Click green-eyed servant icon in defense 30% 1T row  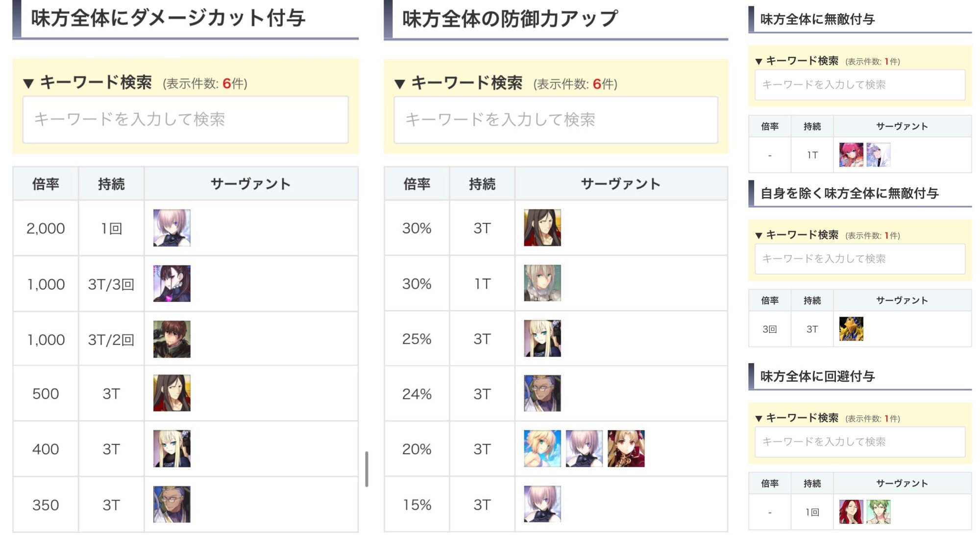click(x=542, y=283)
